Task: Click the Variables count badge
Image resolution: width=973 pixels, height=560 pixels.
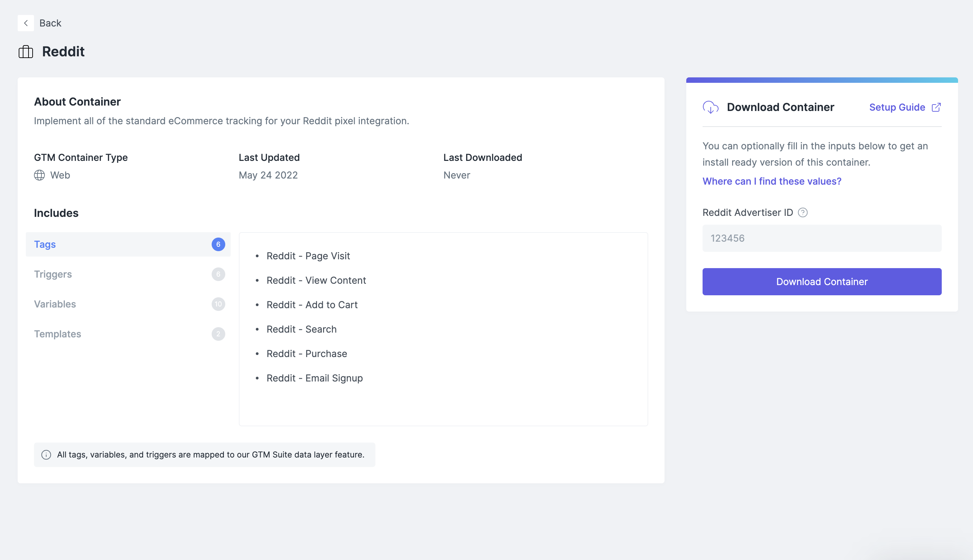Action: pyautogui.click(x=218, y=304)
